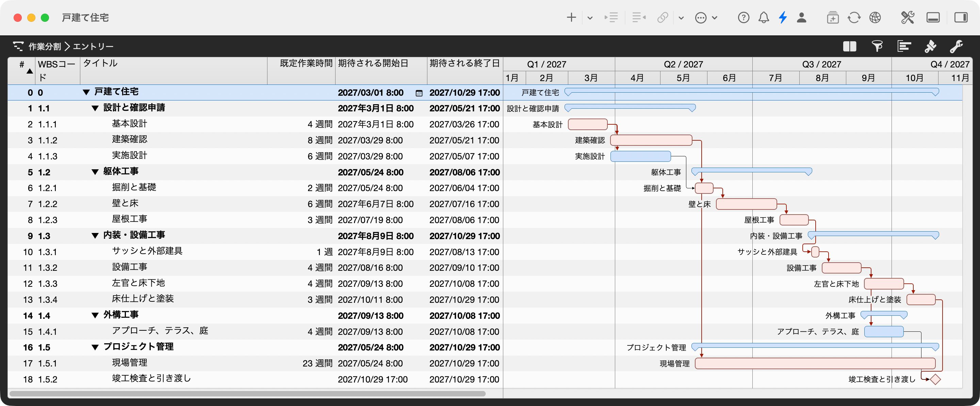Toggle the right sidebar panel icon
This screenshot has width=980, height=406.
961,17
